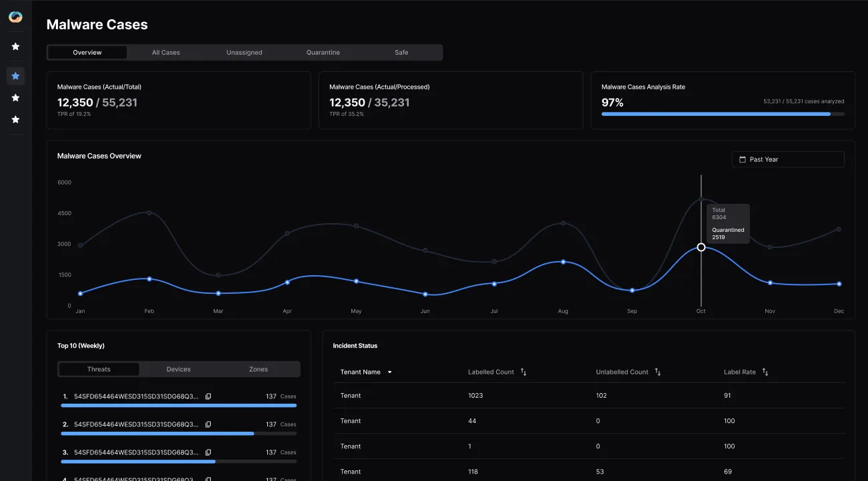868x481 pixels.
Task: Click the highlighted Oct data point on the chart
Action: (701, 247)
